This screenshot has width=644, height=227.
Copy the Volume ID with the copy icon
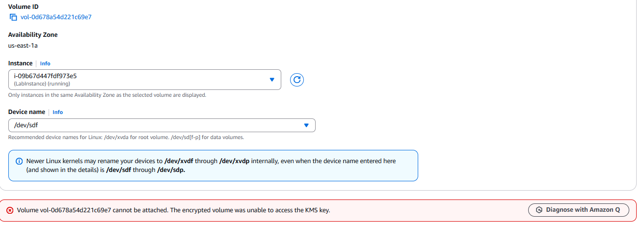13,17
